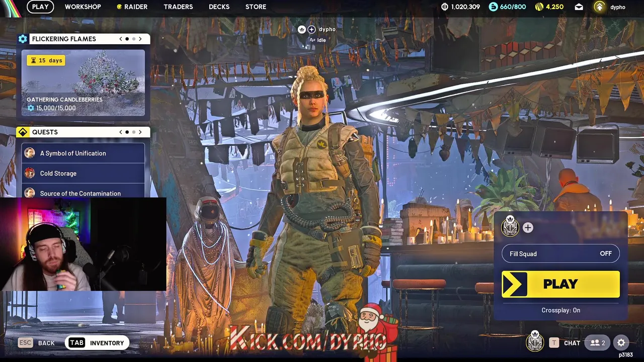
Task: Open the DECKS tab
Action: pyautogui.click(x=219, y=7)
